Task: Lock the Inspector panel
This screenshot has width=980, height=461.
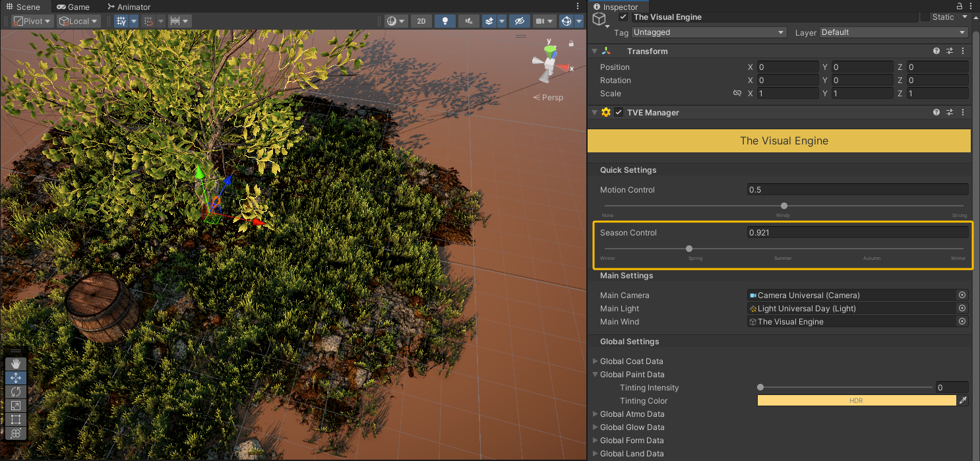Action: click(960, 7)
